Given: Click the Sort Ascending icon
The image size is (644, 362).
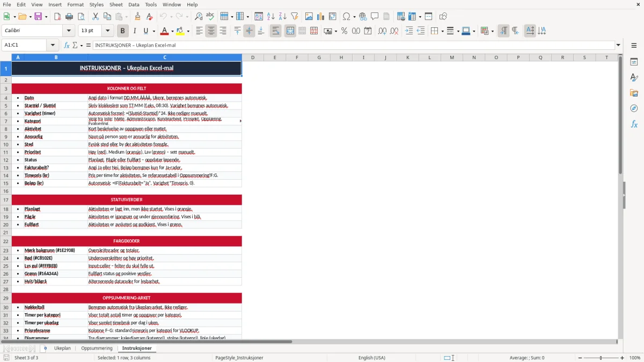Looking at the screenshot, I should click(271, 17).
